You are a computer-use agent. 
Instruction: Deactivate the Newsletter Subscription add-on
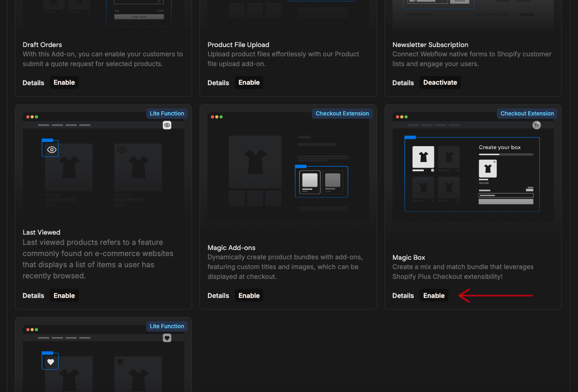(x=440, y=82)
